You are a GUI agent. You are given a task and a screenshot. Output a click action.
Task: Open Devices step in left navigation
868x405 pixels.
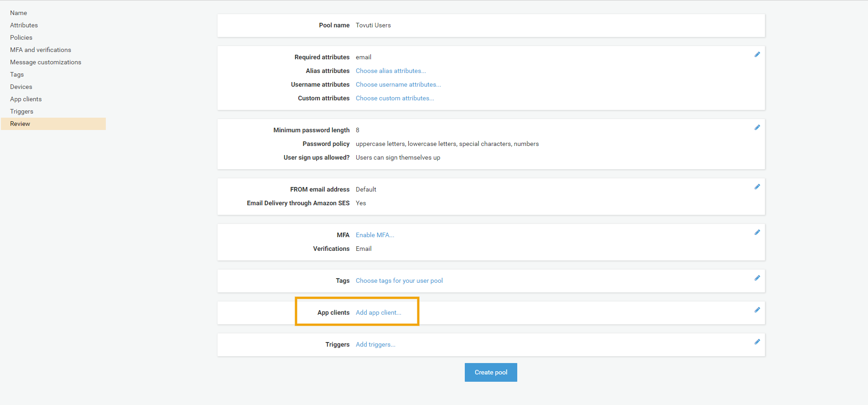21,87
